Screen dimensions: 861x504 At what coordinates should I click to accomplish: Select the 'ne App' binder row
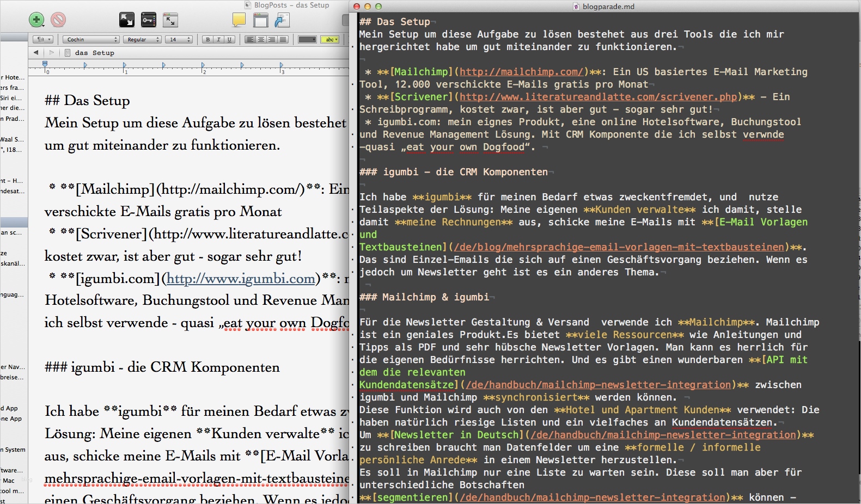(12, 419)
